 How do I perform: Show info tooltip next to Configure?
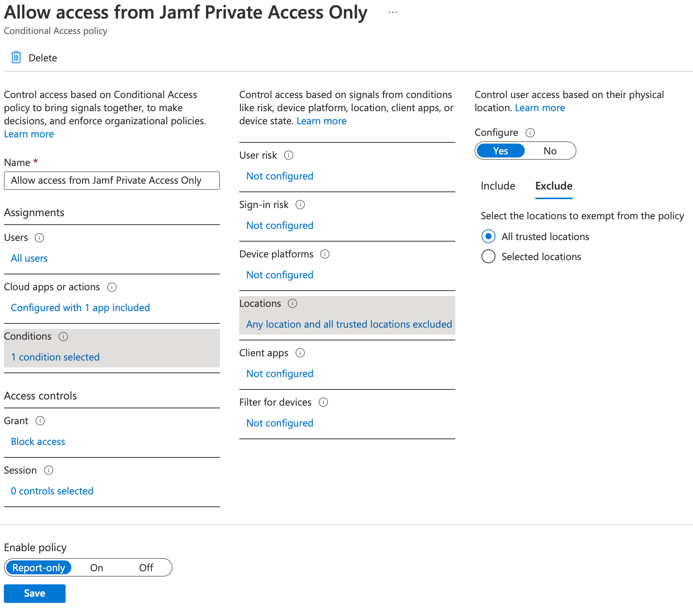530,132
